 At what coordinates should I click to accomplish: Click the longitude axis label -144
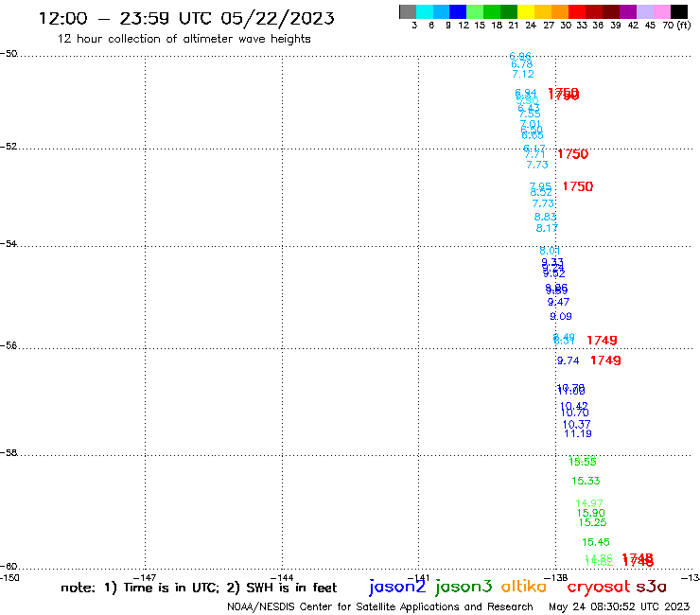(x=282, y=578)
